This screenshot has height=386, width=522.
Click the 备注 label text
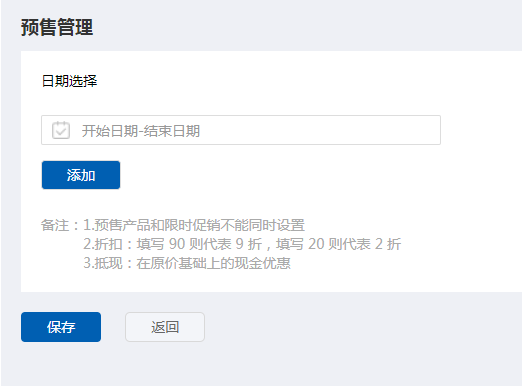[x=55, y=225]
